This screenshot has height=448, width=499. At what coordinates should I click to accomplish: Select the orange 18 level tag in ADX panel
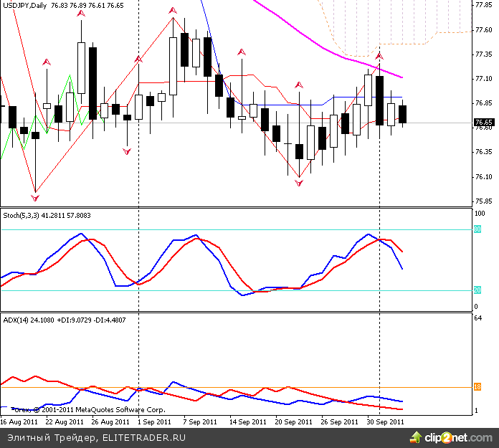pyautogui.click(x=477, y=387)
